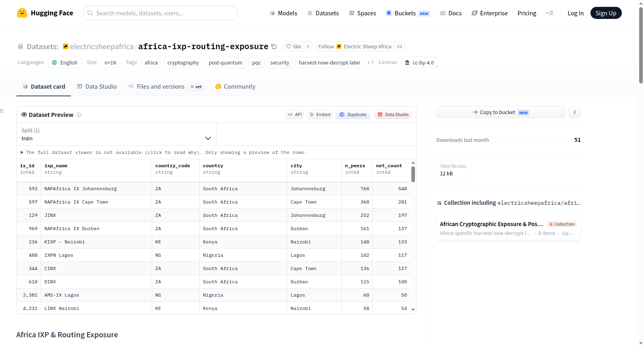Click the DINX row name cell
The width and height of the screenshot is (644, 347).
[x=97, y=282]
